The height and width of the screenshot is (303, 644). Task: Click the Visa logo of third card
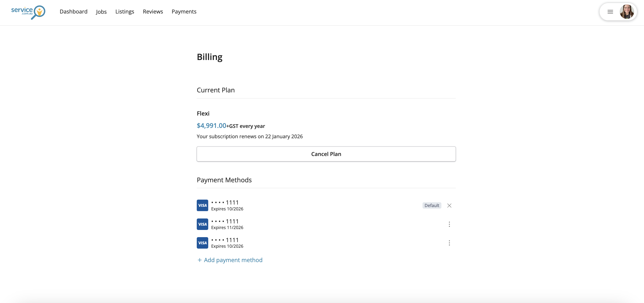202,243
